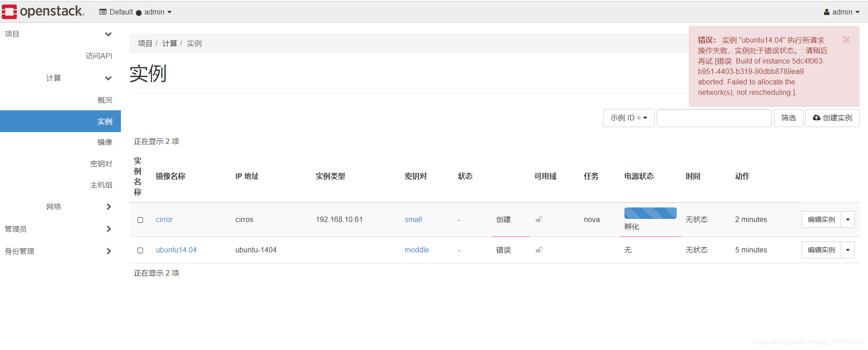Viewport: 868px width, 350px height.
Task: Click the 镜像名称 column header
Action: (x=170, y=176)
